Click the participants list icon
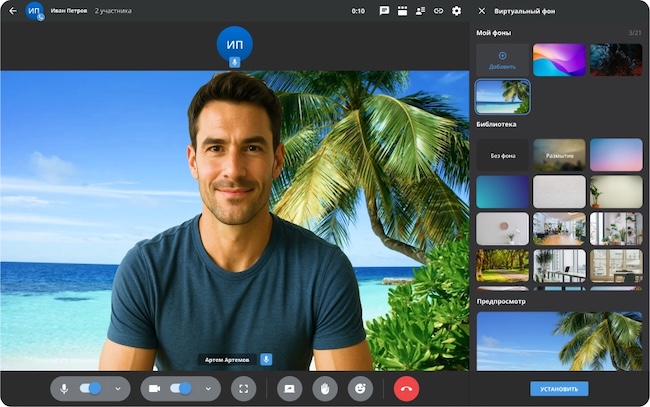The width and height of the screenshot is (650, 407). [x=420, y=11]
